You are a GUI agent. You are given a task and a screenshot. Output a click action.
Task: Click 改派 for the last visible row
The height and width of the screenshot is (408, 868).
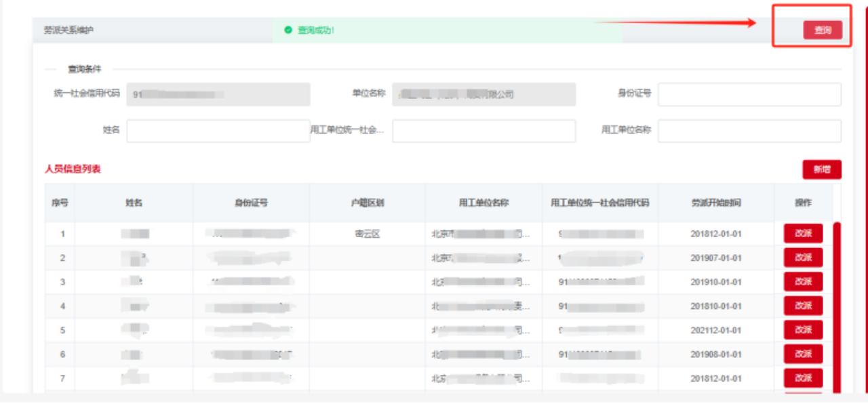click(802, 378)
